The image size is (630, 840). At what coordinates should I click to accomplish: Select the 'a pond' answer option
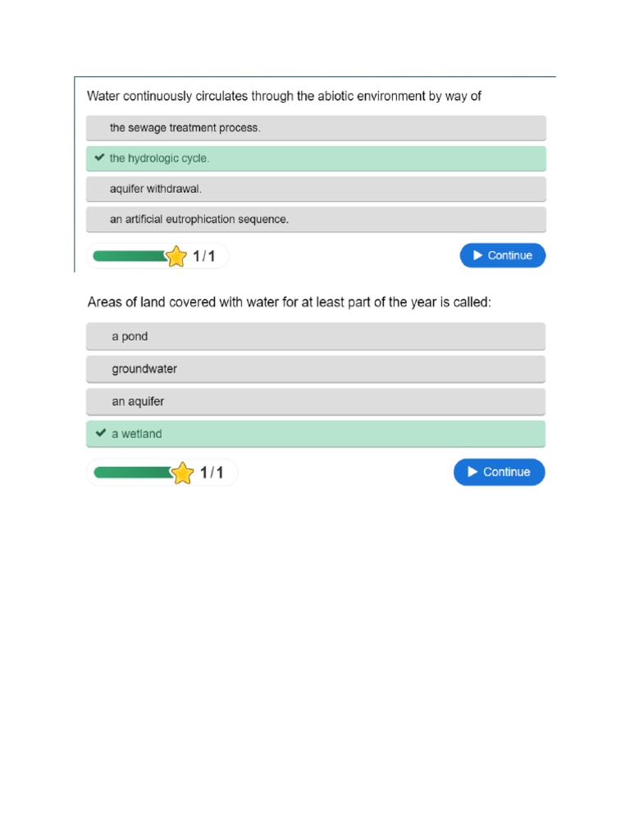point(130,336)
